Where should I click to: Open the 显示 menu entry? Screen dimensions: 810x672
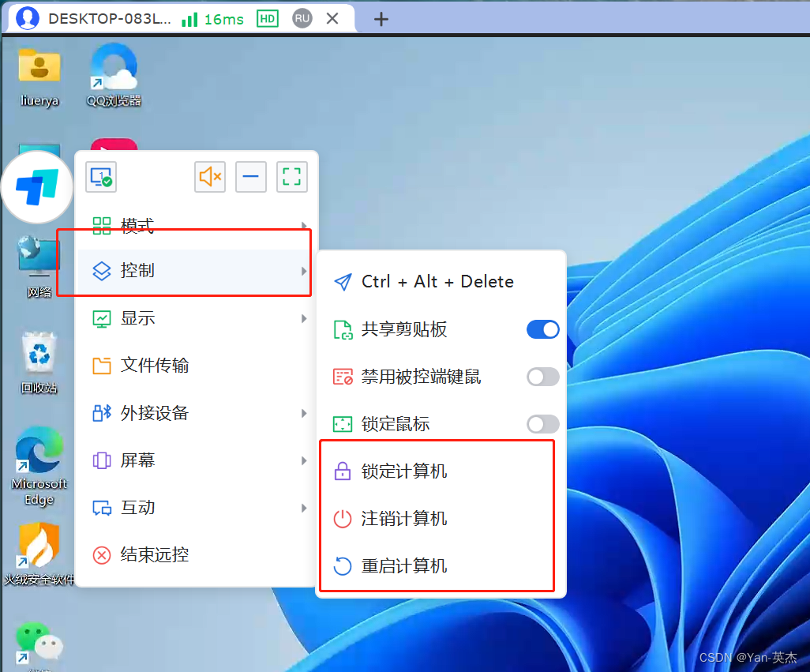pyautogui.click(x=197, y=318)
